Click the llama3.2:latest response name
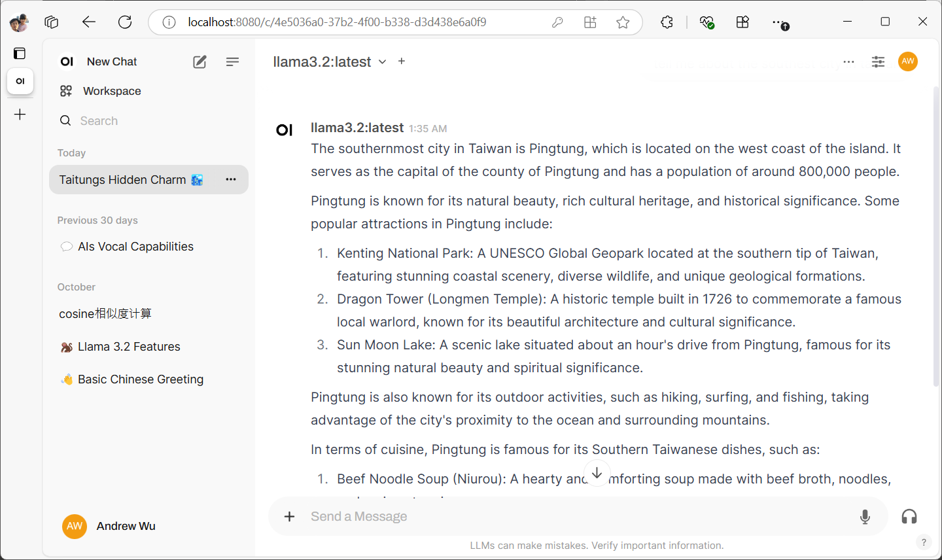Viewport: 942px width, 560px height. [x=357, y=128]
